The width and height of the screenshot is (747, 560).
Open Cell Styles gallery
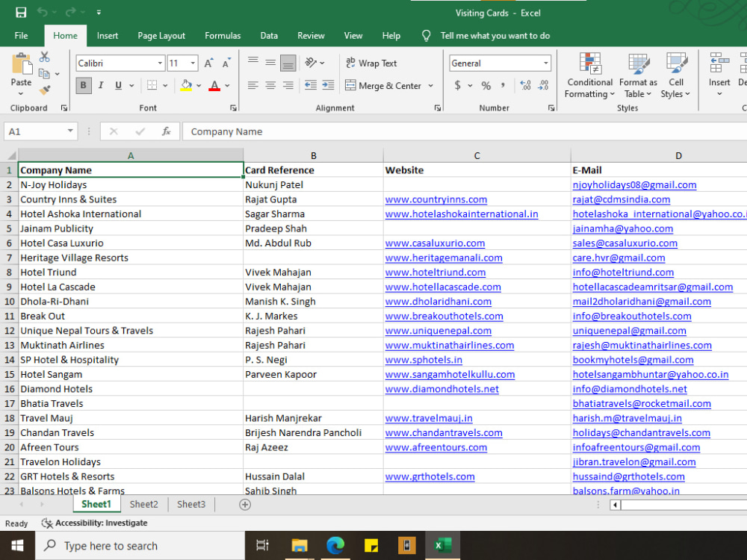click(x=675, y=75)
